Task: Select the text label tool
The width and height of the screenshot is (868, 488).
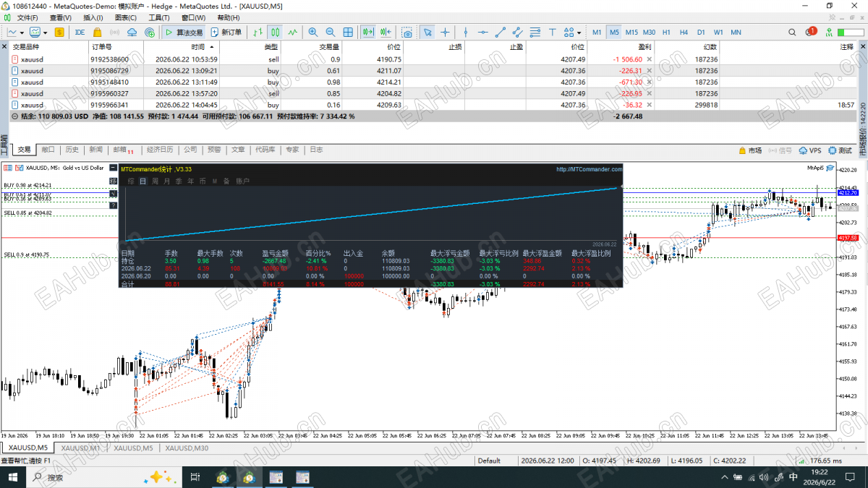Action: coord(552,32)
